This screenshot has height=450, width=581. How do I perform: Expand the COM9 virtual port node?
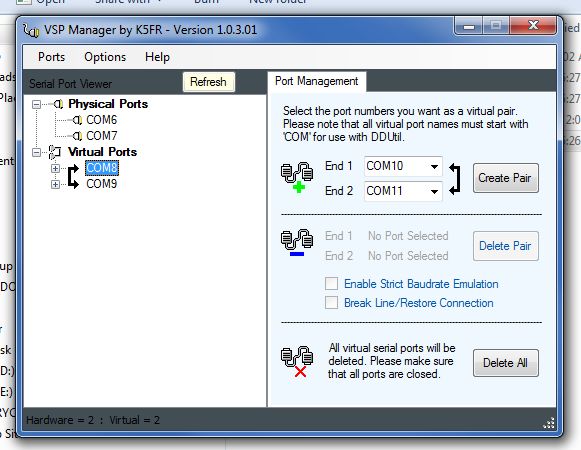[56, 184]
